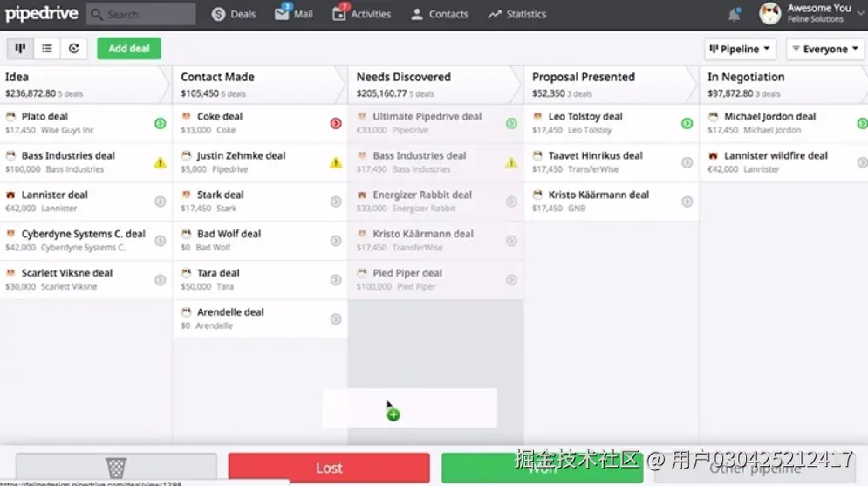
Task: Click Arendelle deal activity icon
Action: [x=336, y=319]
